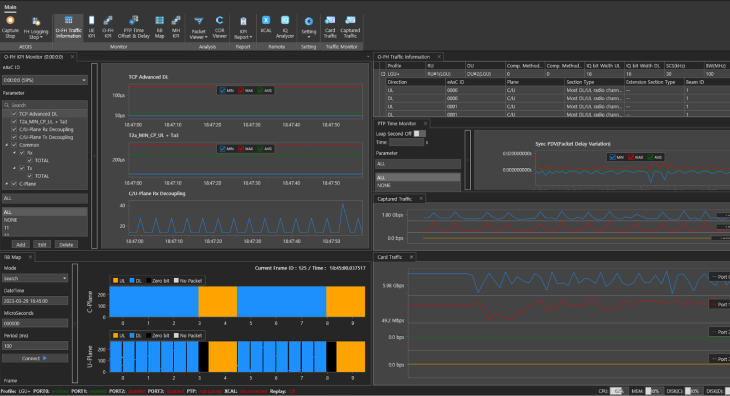Toggle the Leap Second switch
730x396 pixels.
click(419, 134)
